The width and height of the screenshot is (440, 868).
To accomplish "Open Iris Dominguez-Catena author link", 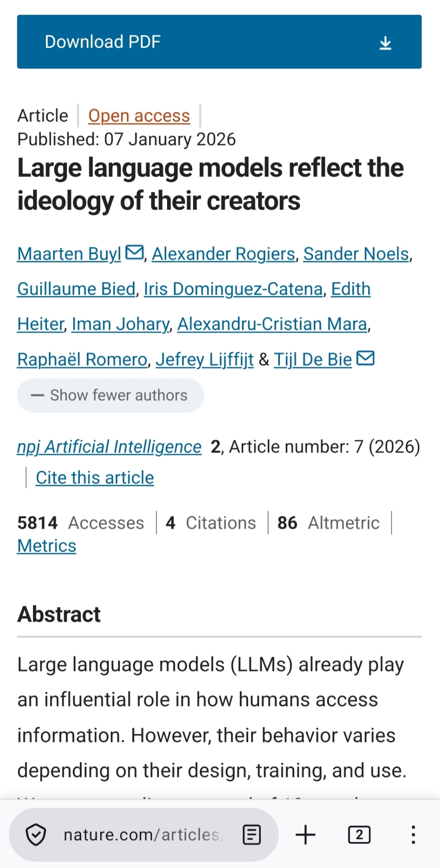I will tap(233, 289).
